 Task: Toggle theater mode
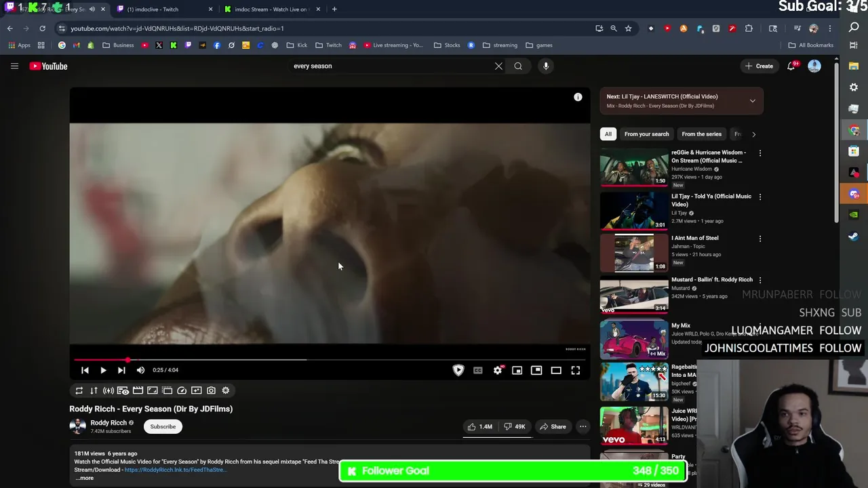point(556,370)
